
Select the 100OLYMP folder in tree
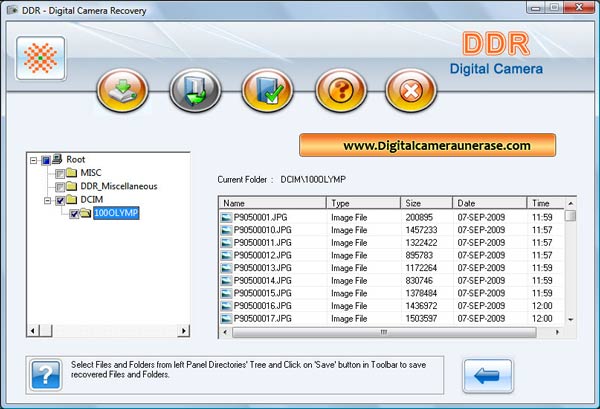click(x=116, y=213)
